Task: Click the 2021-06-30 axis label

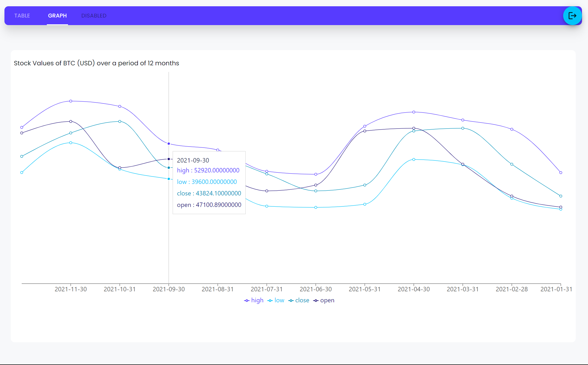Action: tap(316, 289)
